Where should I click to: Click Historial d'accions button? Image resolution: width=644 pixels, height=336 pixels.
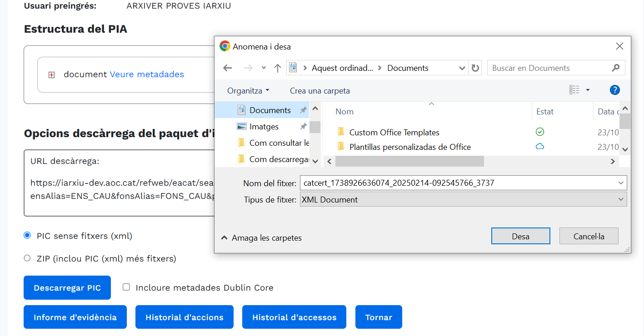(185, 317)
